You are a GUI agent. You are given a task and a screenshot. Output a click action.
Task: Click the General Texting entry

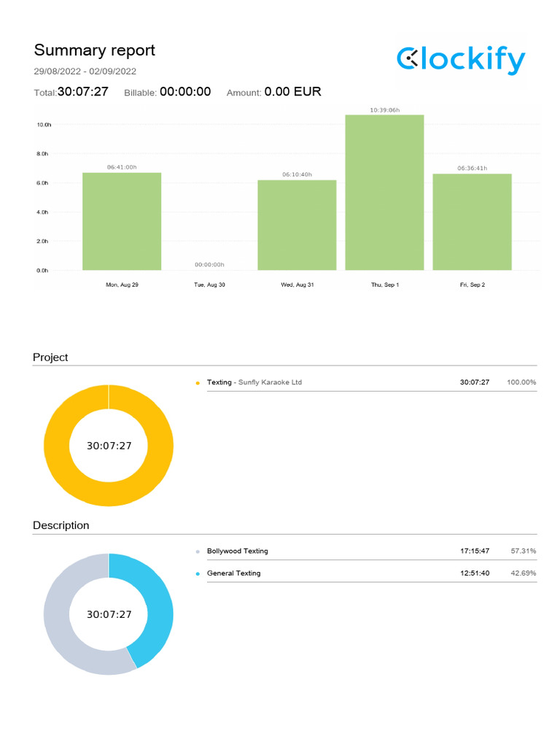[x=234, y=573]
